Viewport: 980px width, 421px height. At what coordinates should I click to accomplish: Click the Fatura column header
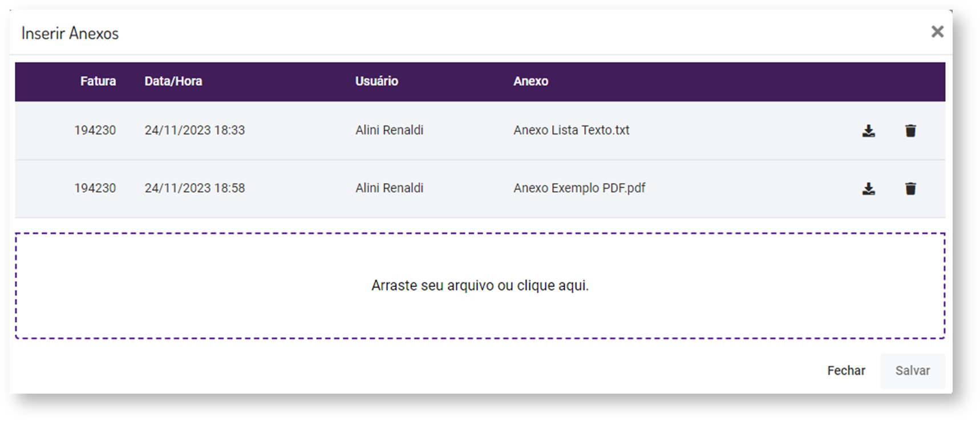click(x=98, y=82)
